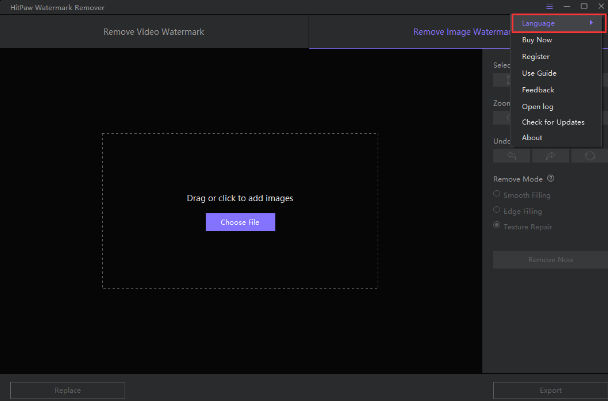608x401 pixels.
Task: Select the Texture Repair radio button
Action: click(x=497, y=227)
